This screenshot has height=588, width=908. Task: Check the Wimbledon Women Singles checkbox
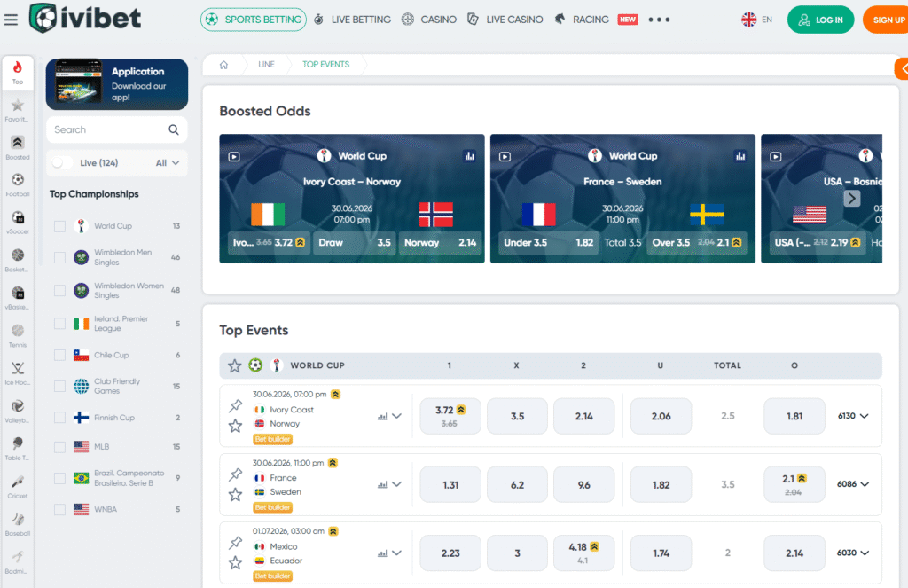click(x=59, y=290)
